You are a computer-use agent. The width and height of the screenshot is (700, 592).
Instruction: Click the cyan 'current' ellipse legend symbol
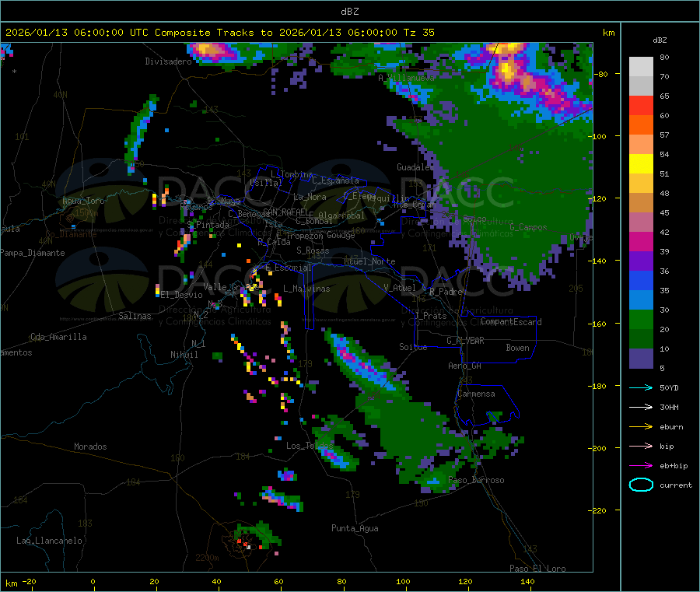pyautogui.click(x=641, y=485)
